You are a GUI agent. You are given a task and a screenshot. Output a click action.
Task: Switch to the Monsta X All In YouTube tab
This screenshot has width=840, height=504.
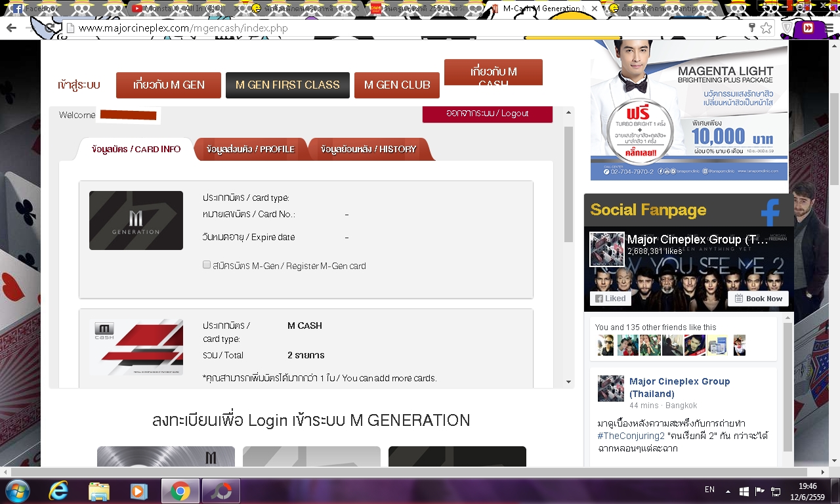[185, 9]
